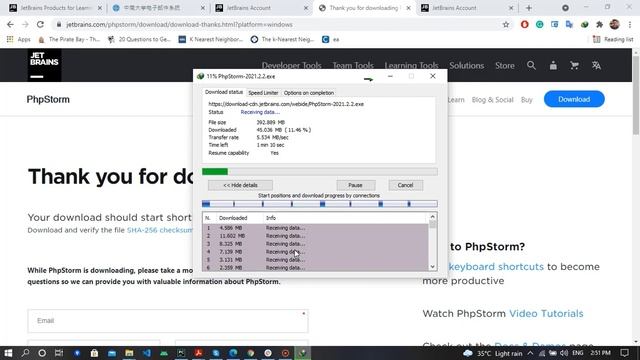Open K Nearest Neighbor bookmark
Screen dimensions: 640x360
[x=211, y=40]
